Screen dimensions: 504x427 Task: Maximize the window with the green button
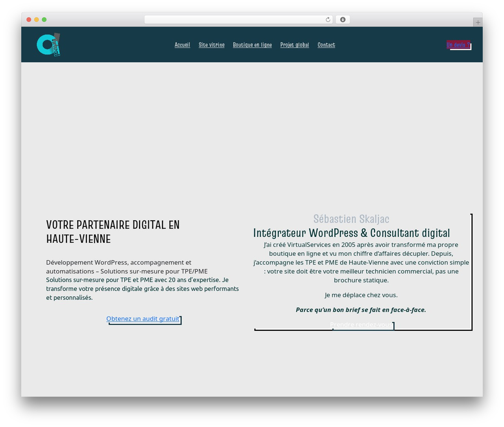44,20
